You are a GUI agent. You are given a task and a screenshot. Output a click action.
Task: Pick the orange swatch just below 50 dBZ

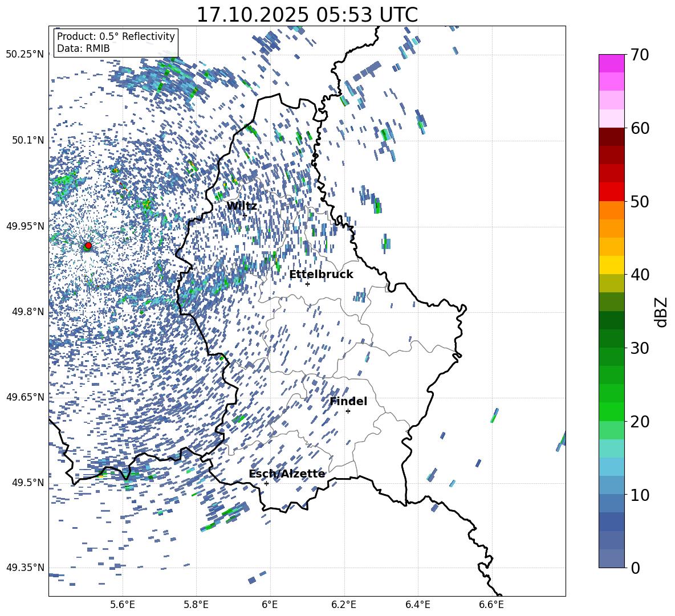tap(612, 210)
